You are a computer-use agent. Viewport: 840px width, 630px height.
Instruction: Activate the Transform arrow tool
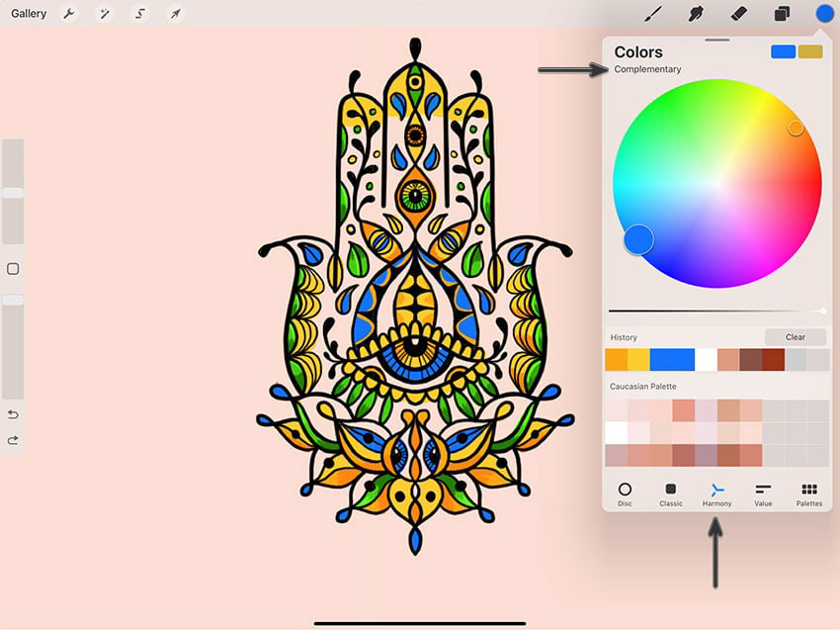(x=175, y=14)
